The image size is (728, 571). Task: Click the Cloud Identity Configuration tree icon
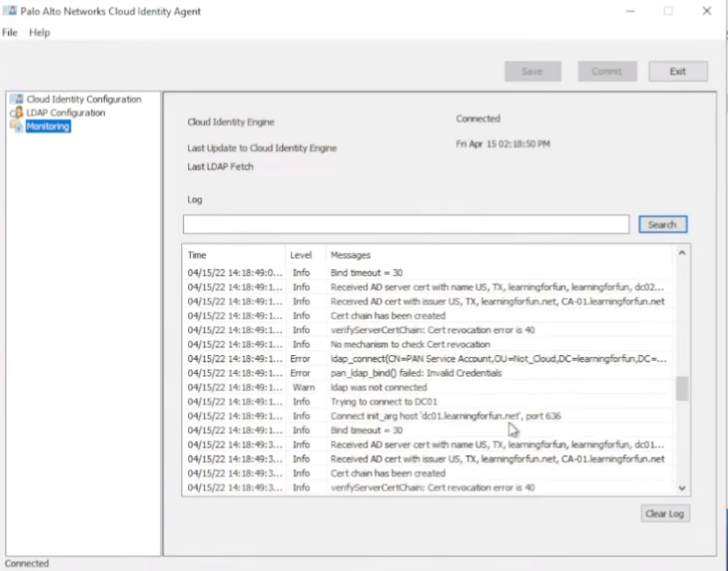click(16, 99)
